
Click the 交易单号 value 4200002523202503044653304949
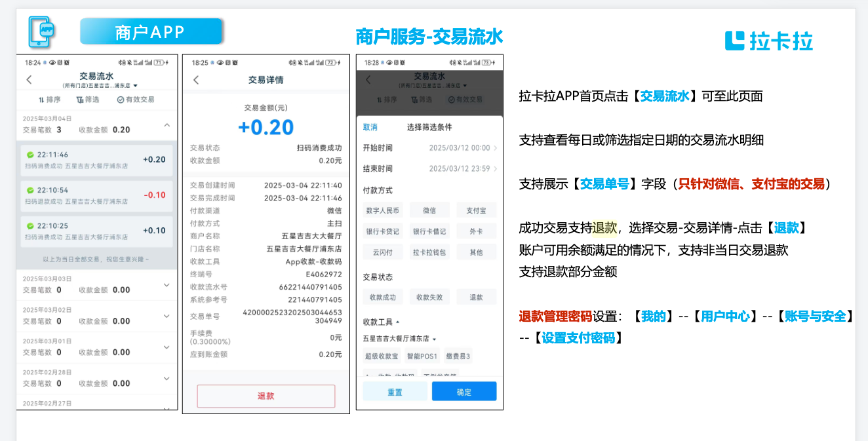click(292, 317)
